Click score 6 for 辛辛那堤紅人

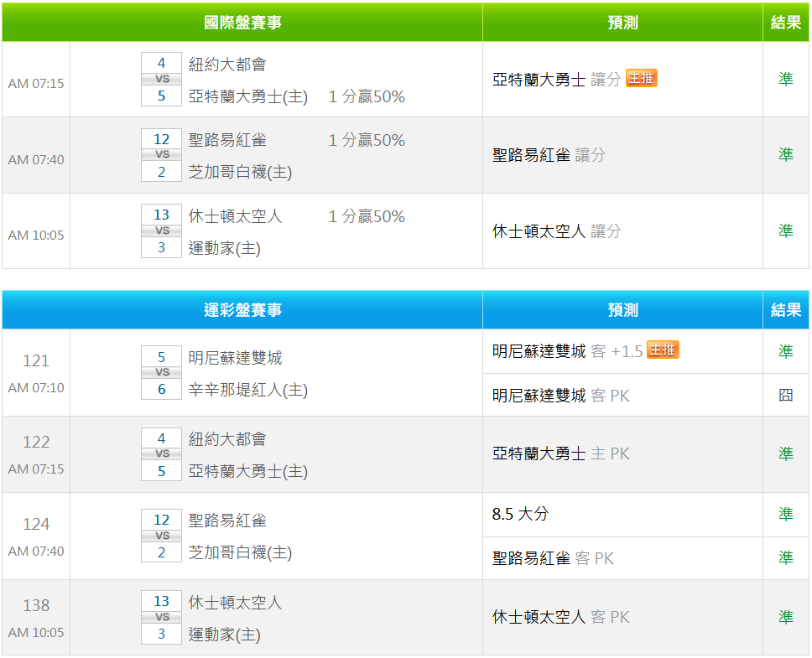tap(162, 389)
